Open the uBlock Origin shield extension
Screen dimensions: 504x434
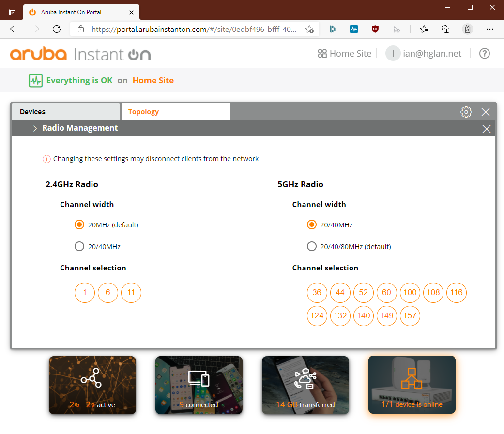[x=375, y=29]
